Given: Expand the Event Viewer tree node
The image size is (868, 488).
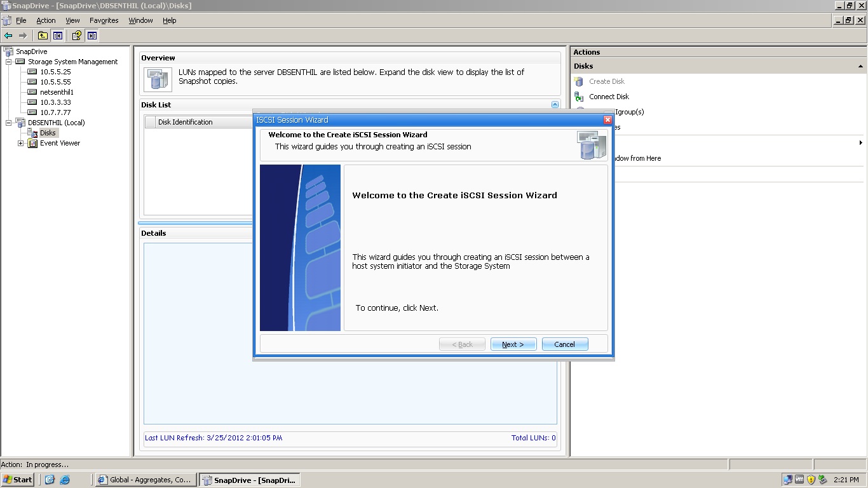Looking at the screenshot, I should point(21,143).
